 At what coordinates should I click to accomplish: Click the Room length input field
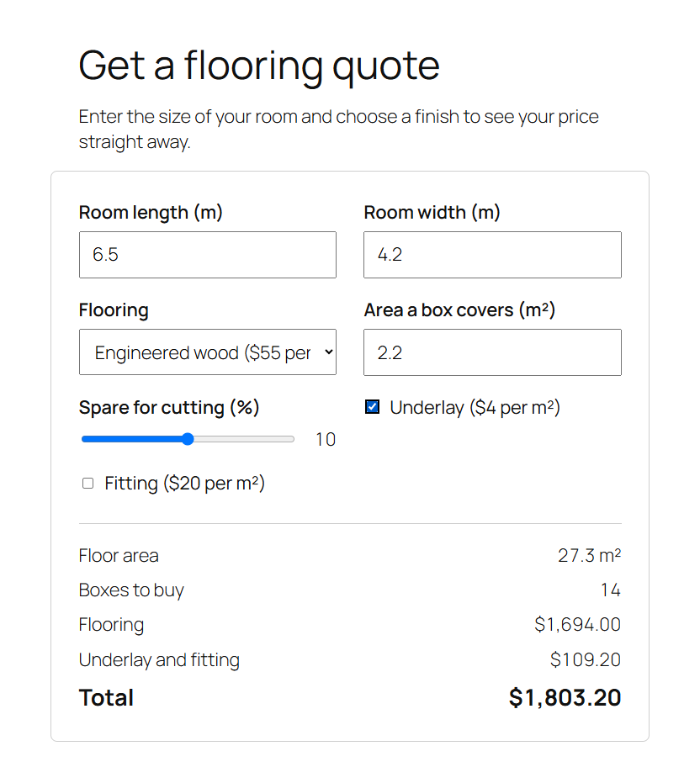point(207,255)
